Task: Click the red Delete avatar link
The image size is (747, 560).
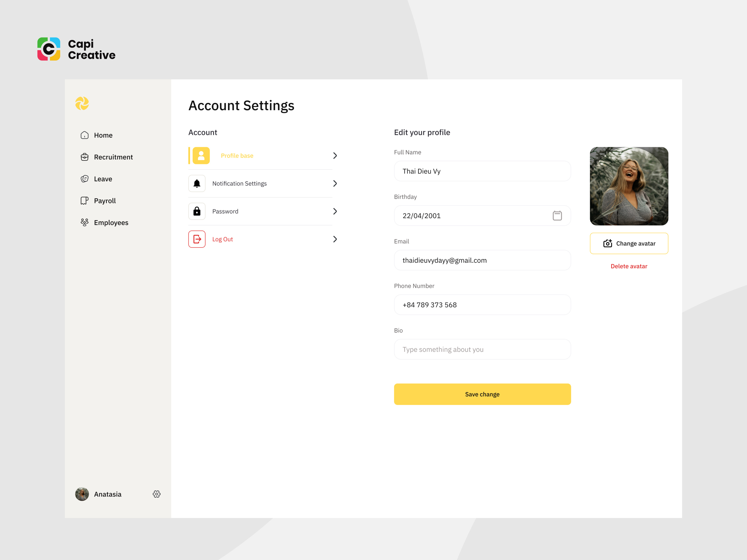Action: tap(629, 266)
